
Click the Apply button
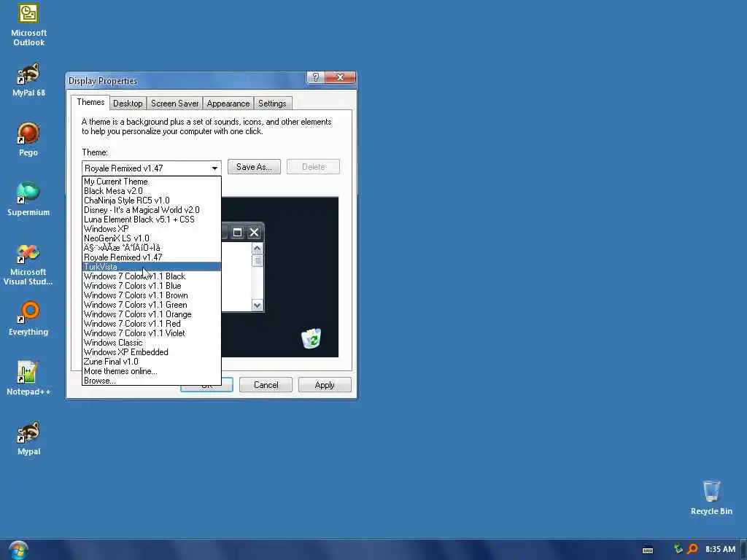(325, 385)
